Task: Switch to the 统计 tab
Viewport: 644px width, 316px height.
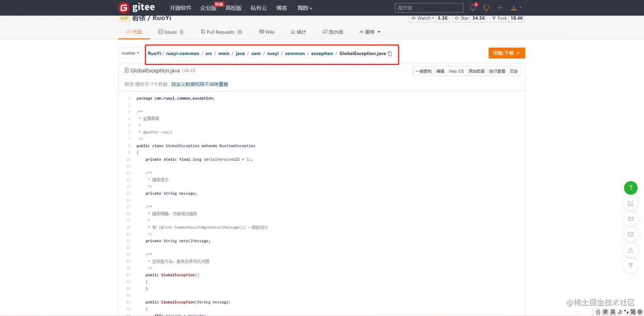Action: pos(299,32)
